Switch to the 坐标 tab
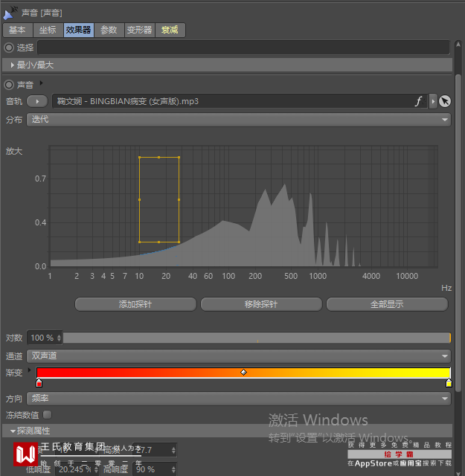This screenshot has width=465, height=476. (48, 30)
